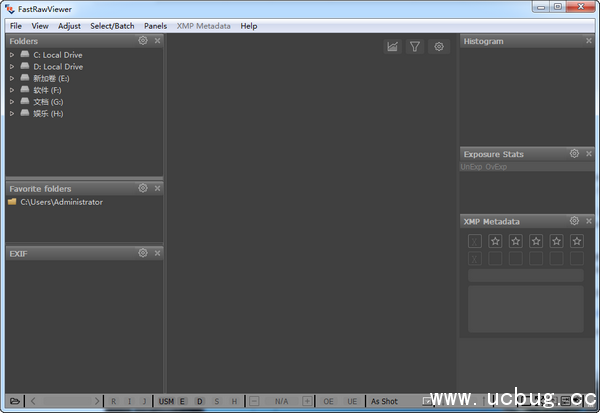
Task: Open settings gear in center toolbar
Action: point(438,46)
